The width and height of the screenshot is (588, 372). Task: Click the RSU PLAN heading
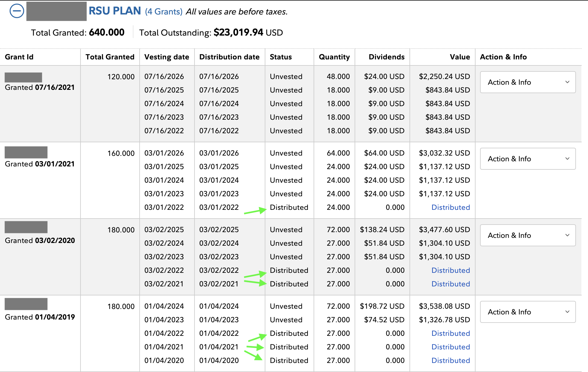click(x=115, y=11)
